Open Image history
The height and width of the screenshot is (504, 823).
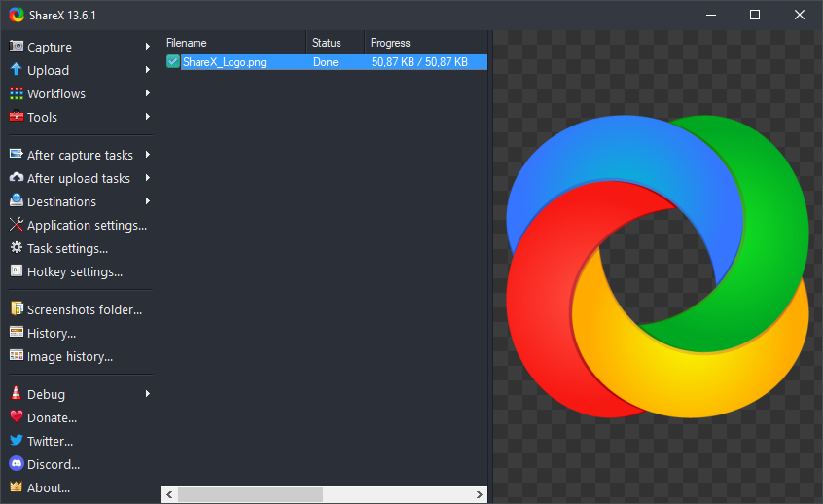69,356
